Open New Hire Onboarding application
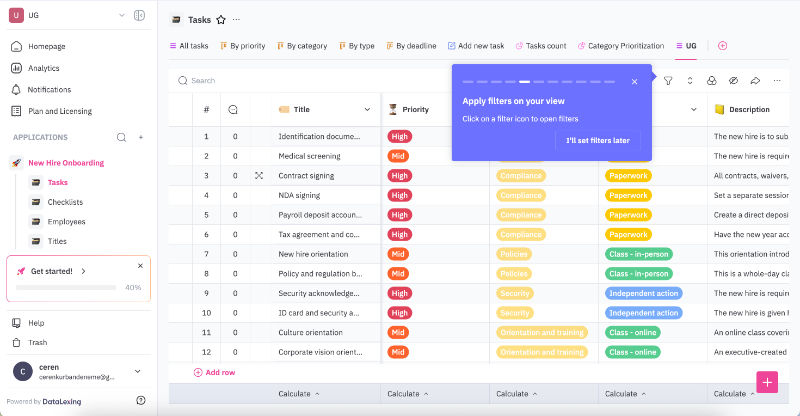Image resolution: width=800 pixels, height=416 pixels. click(66, 163)
